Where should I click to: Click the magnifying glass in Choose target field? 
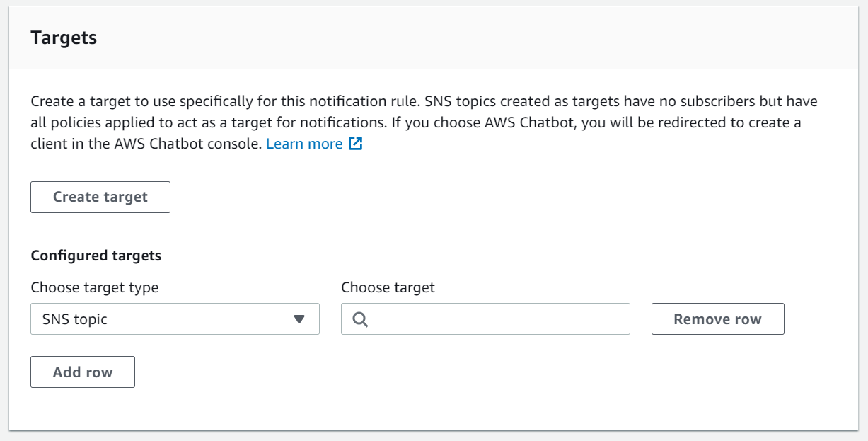360,319
